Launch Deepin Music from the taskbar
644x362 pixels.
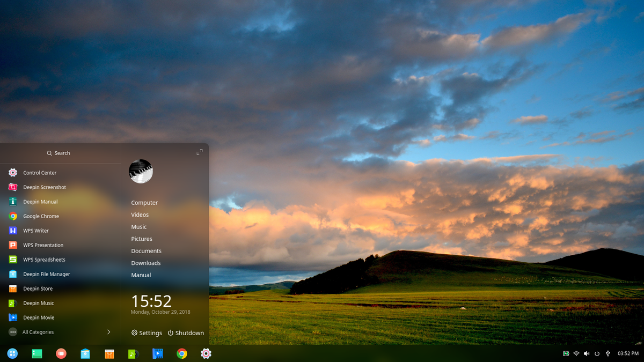(134, 353)
